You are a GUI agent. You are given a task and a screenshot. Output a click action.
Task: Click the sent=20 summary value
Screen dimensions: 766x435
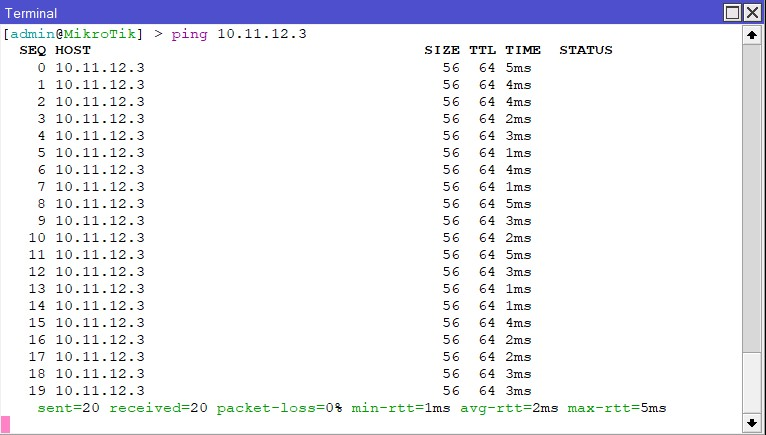coord(68,408)
